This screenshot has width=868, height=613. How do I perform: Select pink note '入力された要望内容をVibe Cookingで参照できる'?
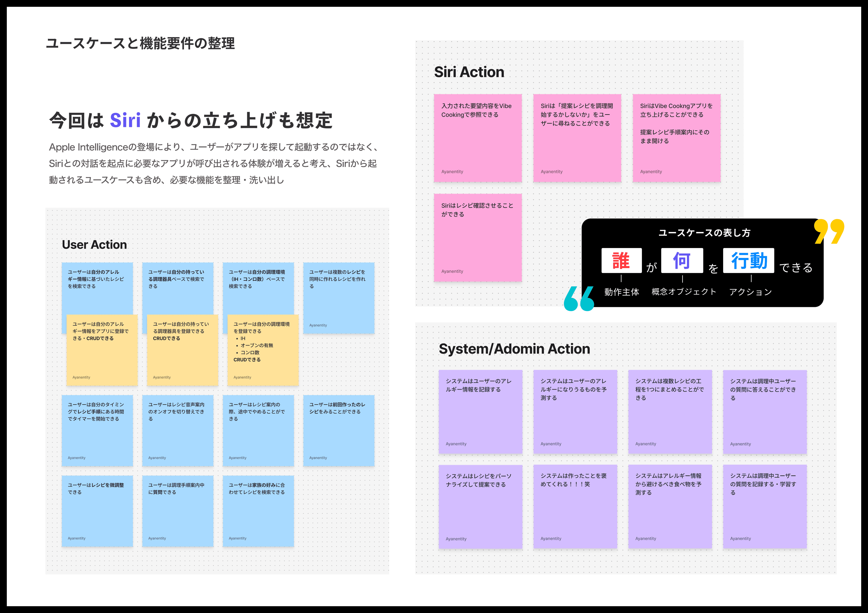point(478,138)
